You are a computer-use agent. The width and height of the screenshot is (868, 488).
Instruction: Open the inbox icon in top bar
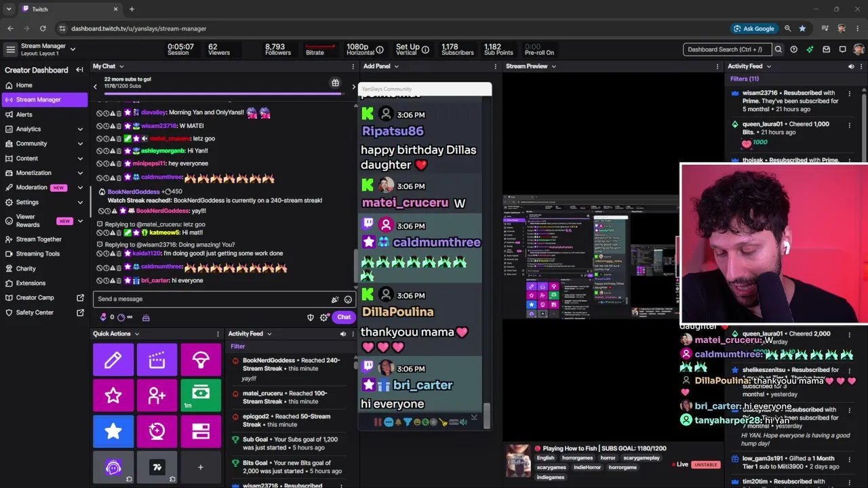coord(826,49)
